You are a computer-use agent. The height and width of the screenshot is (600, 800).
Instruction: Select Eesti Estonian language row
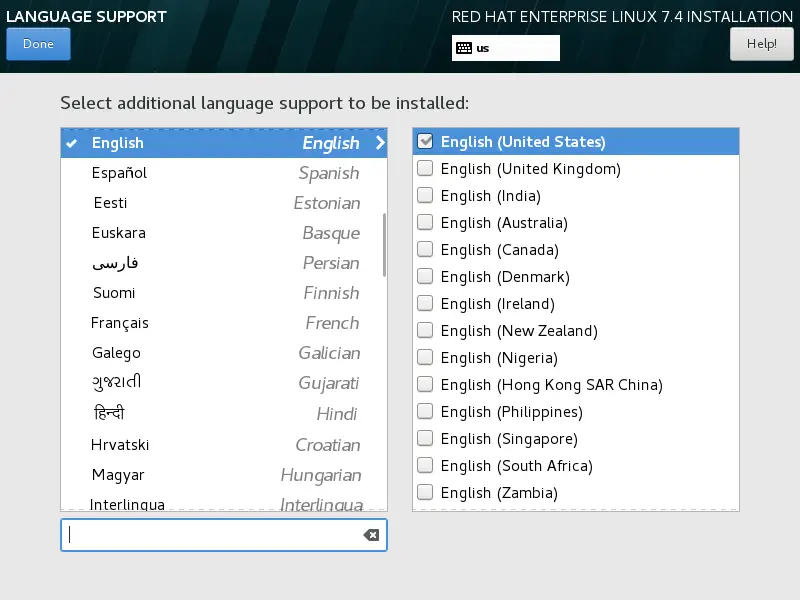[224, 203]
